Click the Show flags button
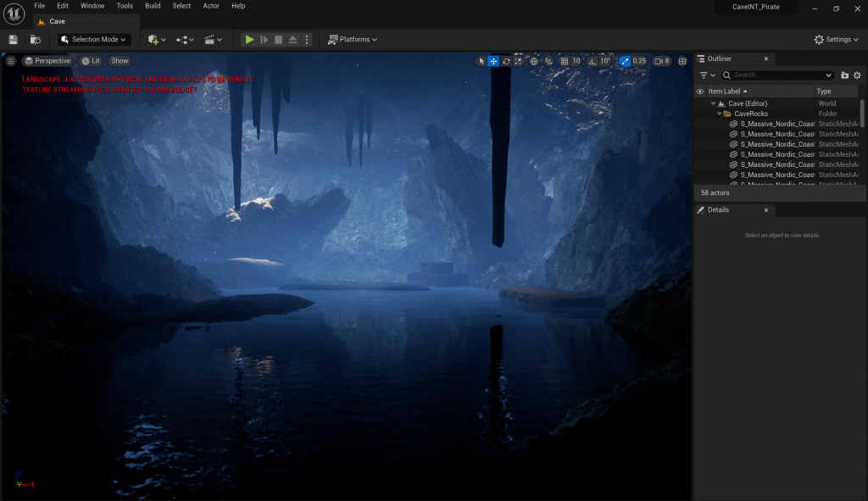Viewport: 868px width, 501px height. (x=120, y=61)
